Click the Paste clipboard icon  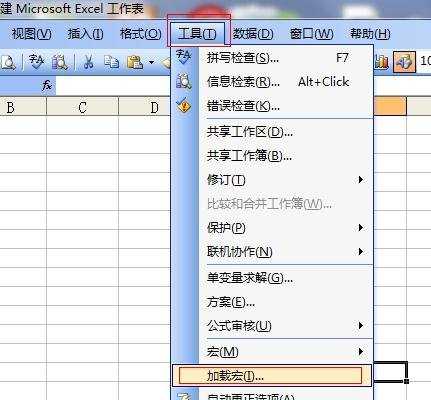click(135, 62)
